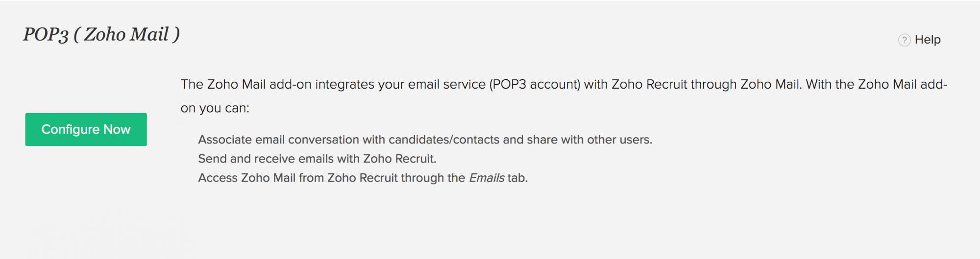Click the italic Emails tab reference

tap(487, 178)
